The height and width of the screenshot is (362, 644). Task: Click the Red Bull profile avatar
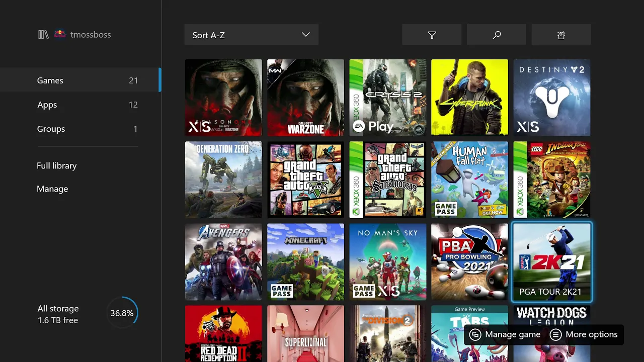[60, 35]
